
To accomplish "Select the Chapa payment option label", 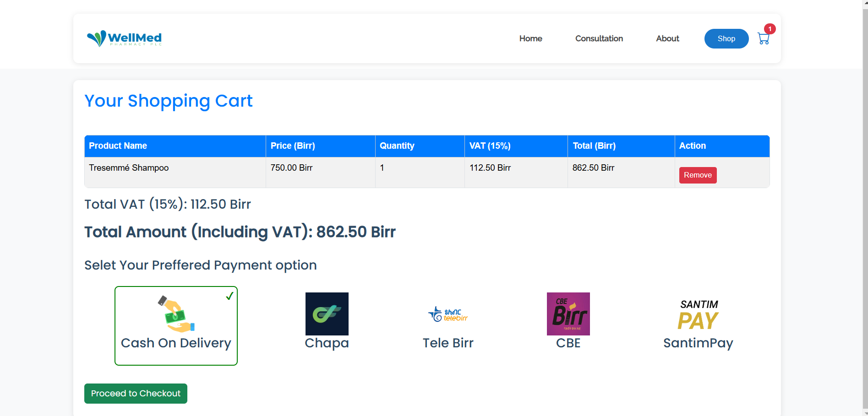I will (327, 343).
